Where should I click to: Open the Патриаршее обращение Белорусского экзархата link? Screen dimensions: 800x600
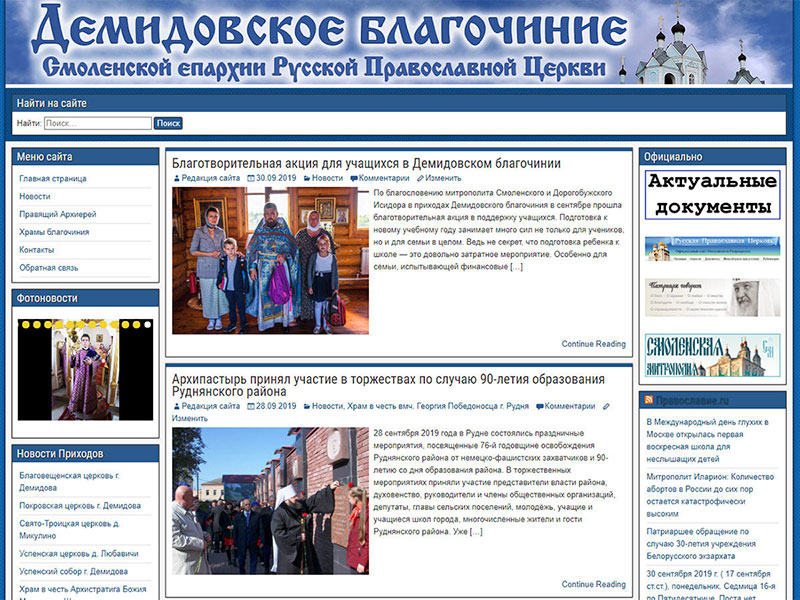(701, 544)
